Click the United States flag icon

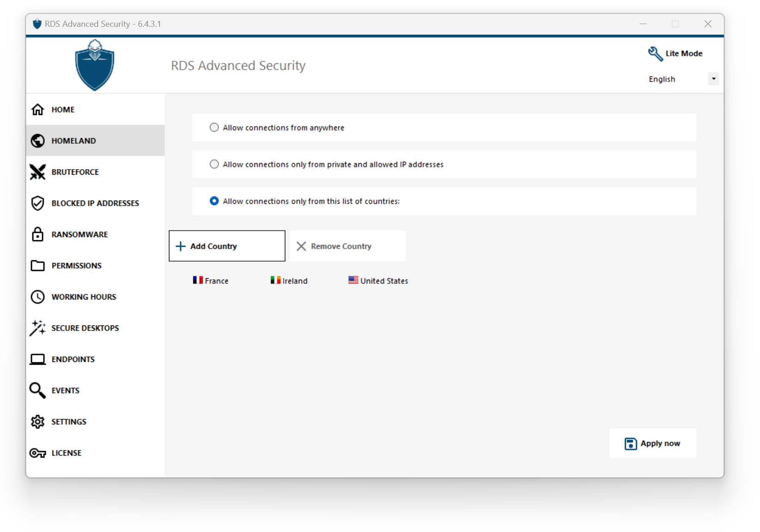point(353,280)
